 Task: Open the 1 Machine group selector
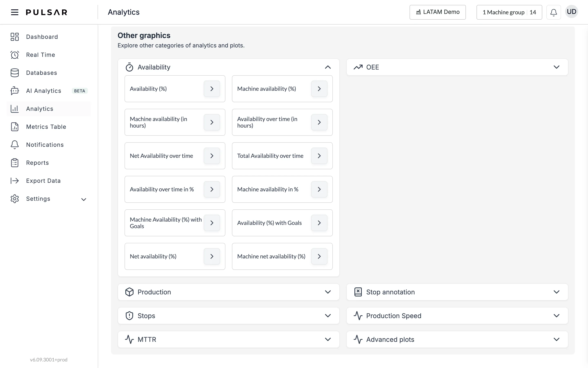pos(509,12)
